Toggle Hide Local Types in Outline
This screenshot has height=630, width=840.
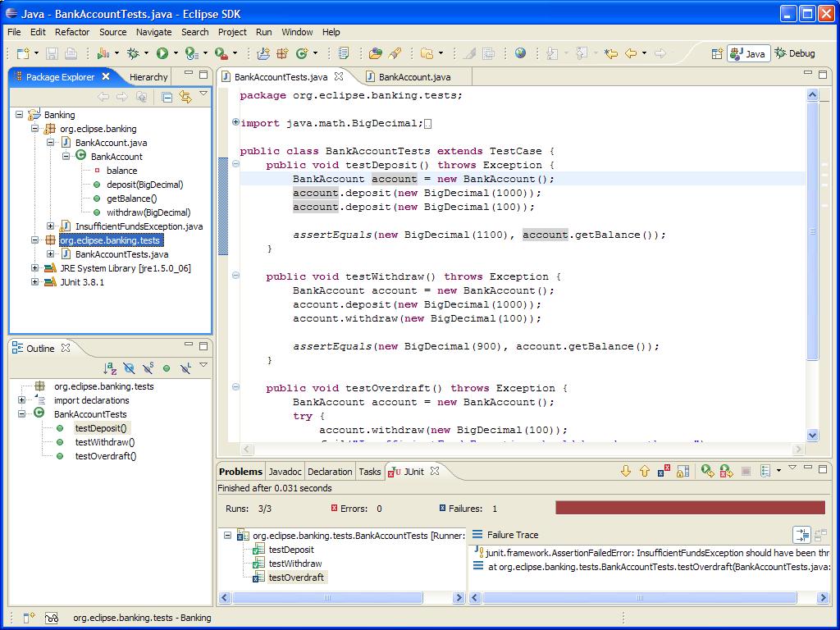(185, 368)
